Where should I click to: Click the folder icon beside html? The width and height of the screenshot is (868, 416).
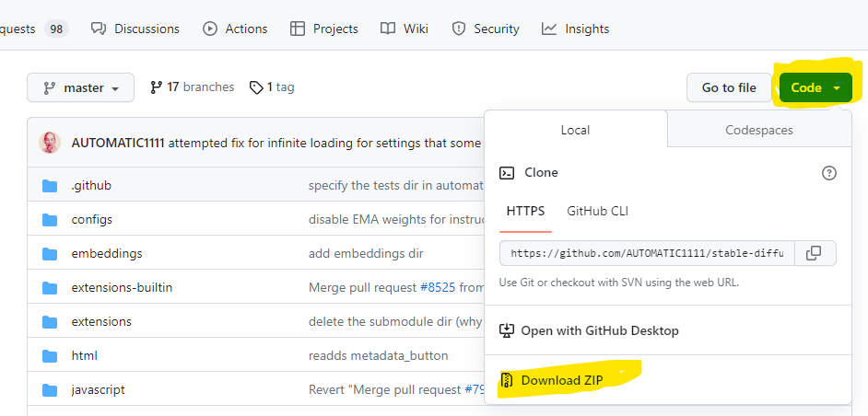pos(50,356)
